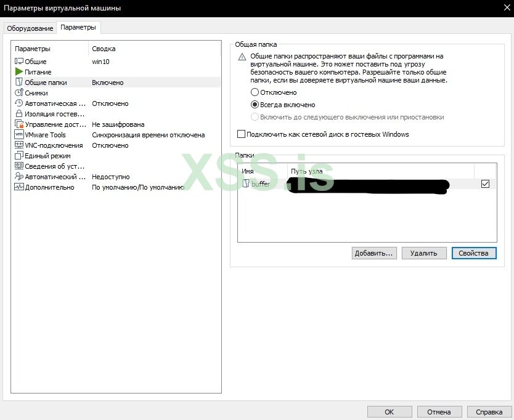The image size is (514, 420).
Task: Click the Снимки snapshot icon
Action: tap(19, 93)
